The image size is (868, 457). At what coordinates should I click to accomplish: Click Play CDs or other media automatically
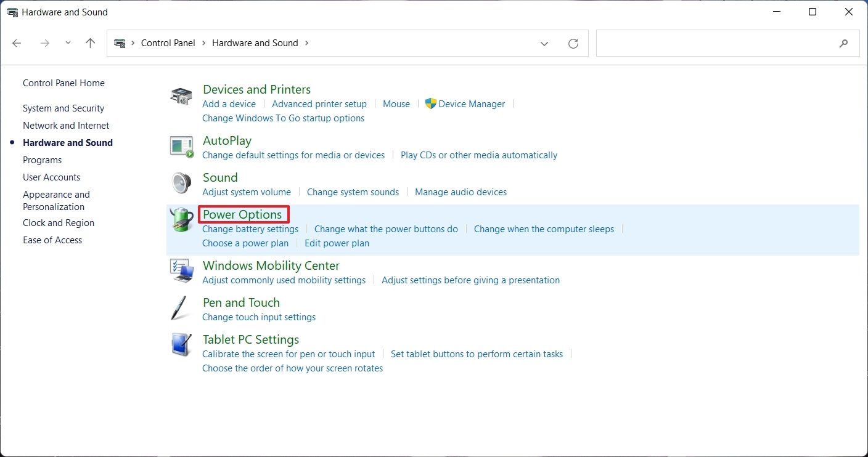(x=479, y=155)
